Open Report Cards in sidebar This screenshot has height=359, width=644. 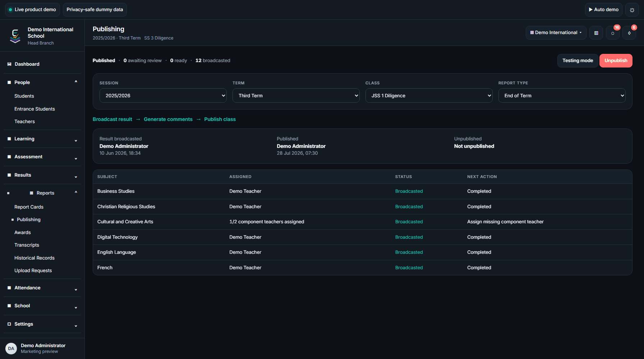coord(29,207)
